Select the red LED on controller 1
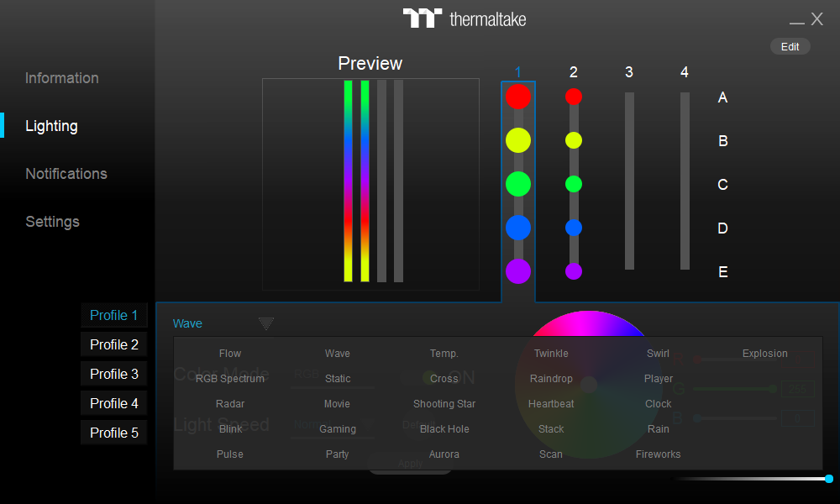The width and height of the screenshot is (840, 504). (x=518, y=97)
